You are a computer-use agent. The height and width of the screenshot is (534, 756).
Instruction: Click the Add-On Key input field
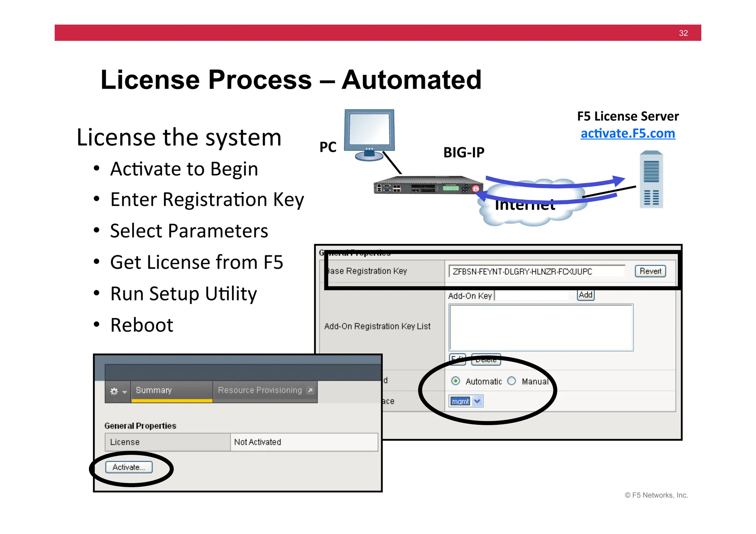(532, 296)
